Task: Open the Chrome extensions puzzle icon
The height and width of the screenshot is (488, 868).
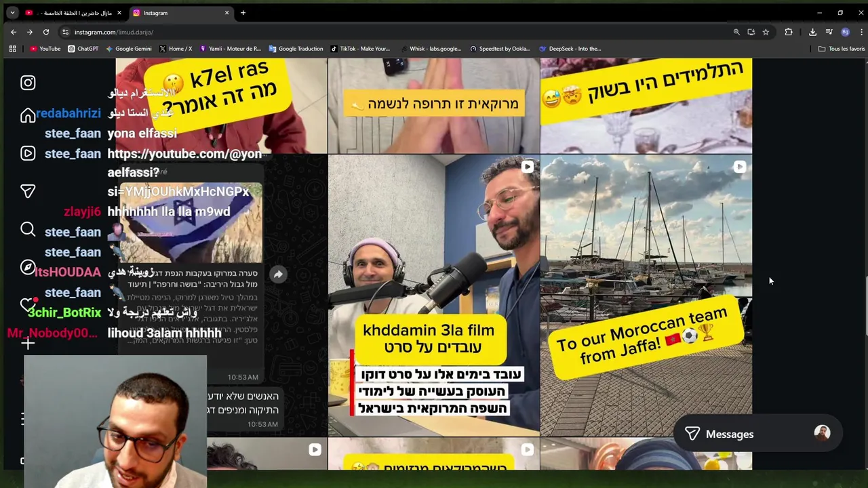Action: point(789,32)
